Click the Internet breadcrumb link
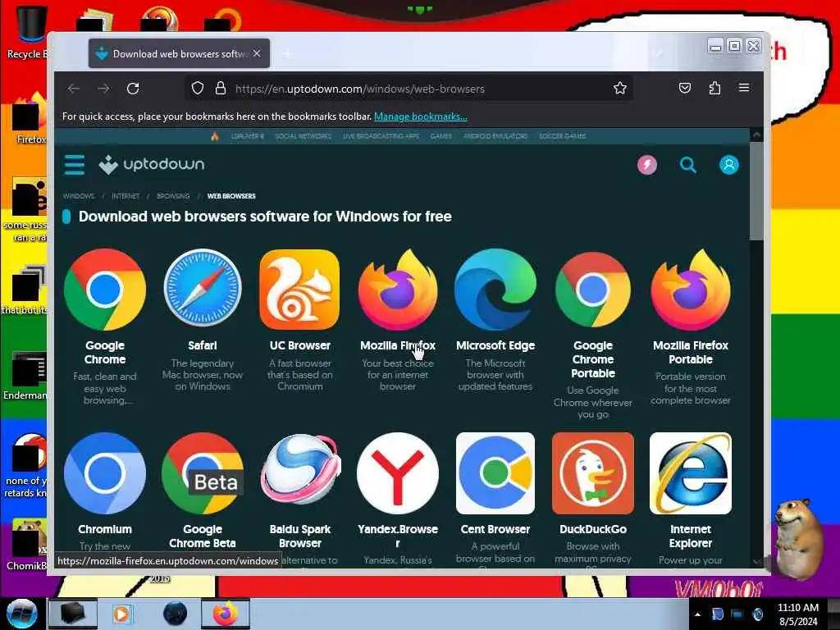Screen dimensions: 840x630 [x=126, y=196]
